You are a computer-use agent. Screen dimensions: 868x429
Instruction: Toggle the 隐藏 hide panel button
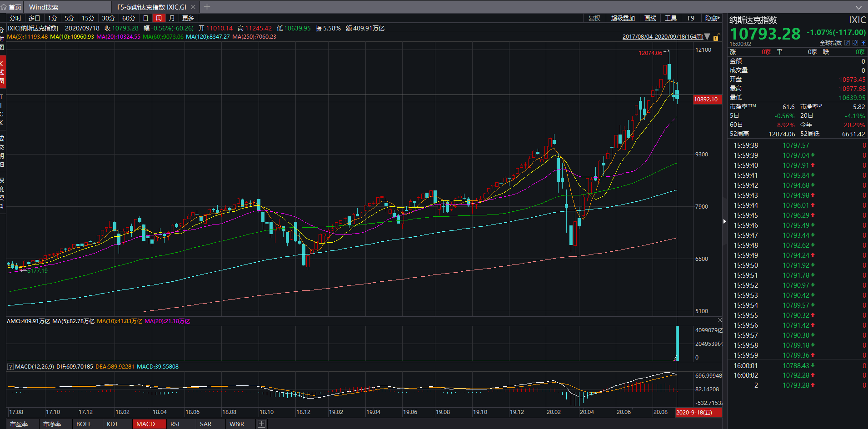click(x=712, y=18)
